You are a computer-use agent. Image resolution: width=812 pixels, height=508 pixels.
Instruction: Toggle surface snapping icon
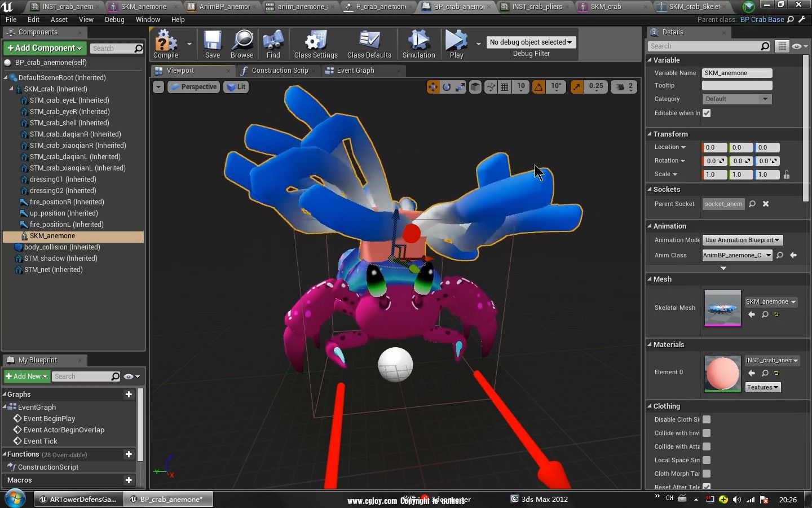tap(491, 87)
